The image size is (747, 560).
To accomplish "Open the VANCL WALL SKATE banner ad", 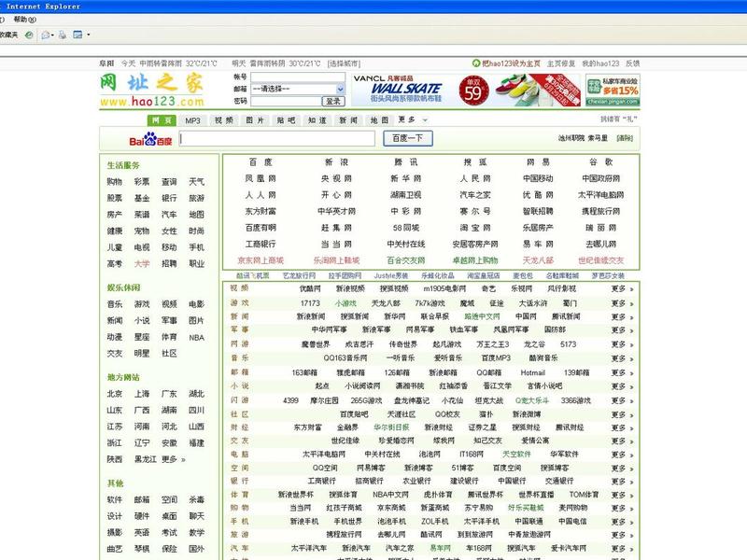I will coord(465,90).
